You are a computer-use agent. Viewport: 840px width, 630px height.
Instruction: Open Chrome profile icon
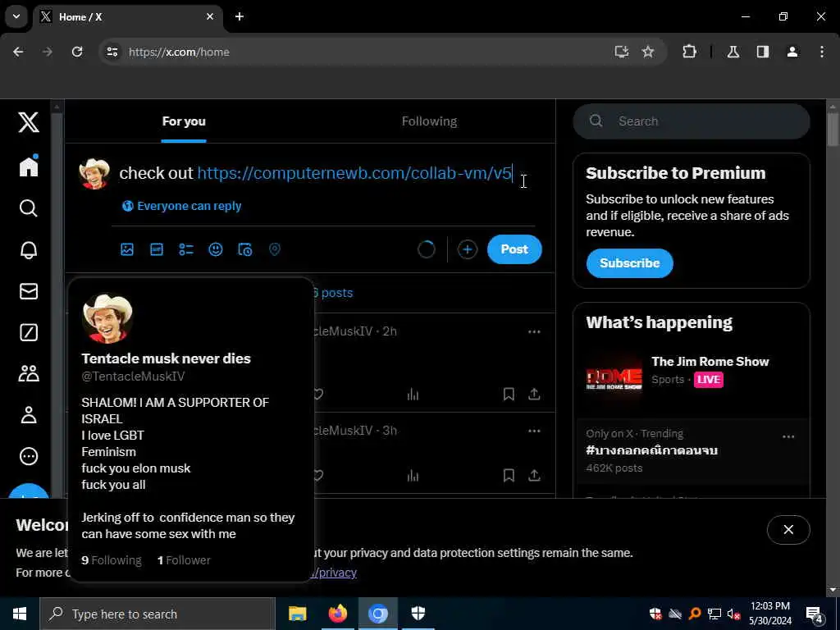[x=792, y=52]
